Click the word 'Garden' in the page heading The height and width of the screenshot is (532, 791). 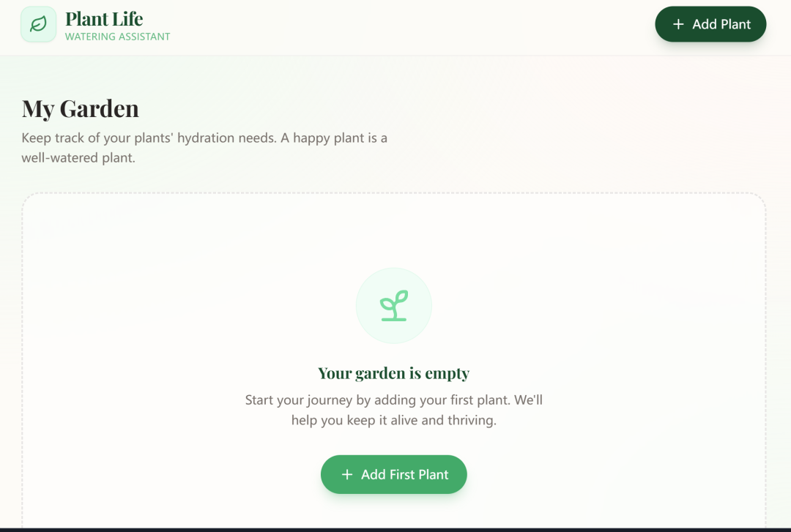(x=100, y=108)
